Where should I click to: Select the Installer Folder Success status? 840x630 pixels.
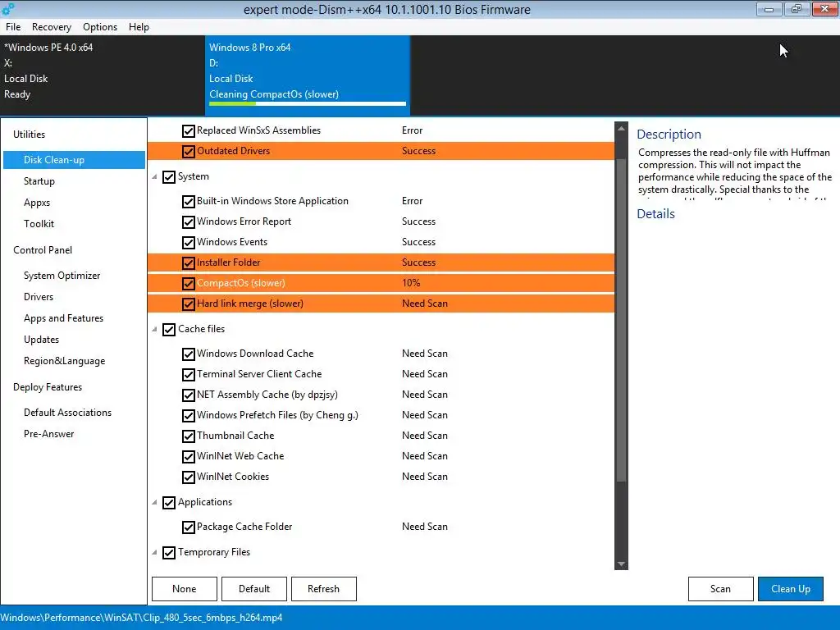click(418, 262)
